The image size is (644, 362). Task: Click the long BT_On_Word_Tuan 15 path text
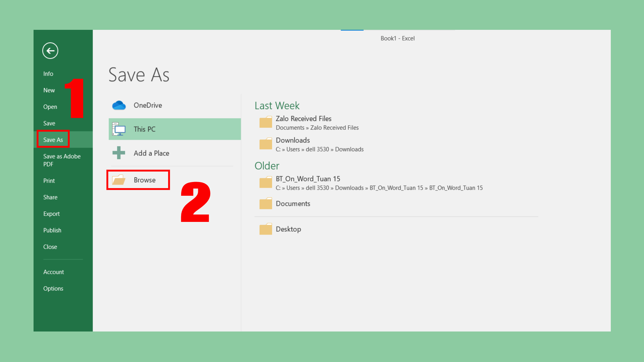coord(379,188)
